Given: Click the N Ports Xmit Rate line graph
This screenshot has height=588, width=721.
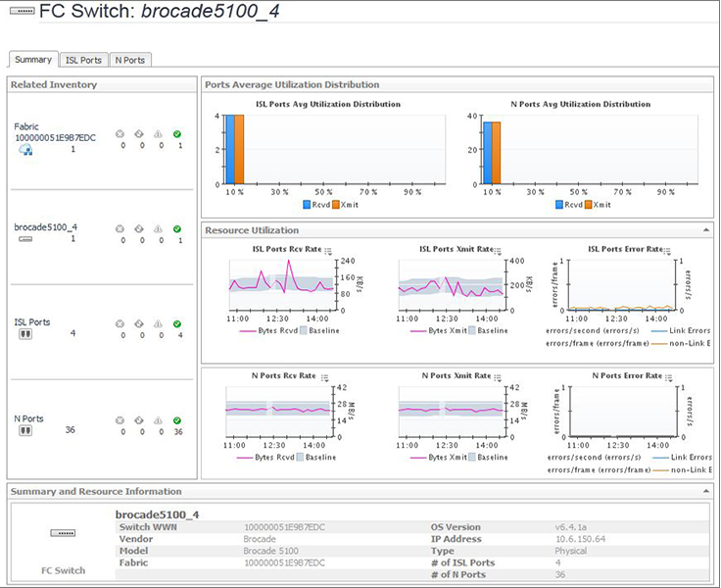Looking at the screenshot, I should click(451, 412).
